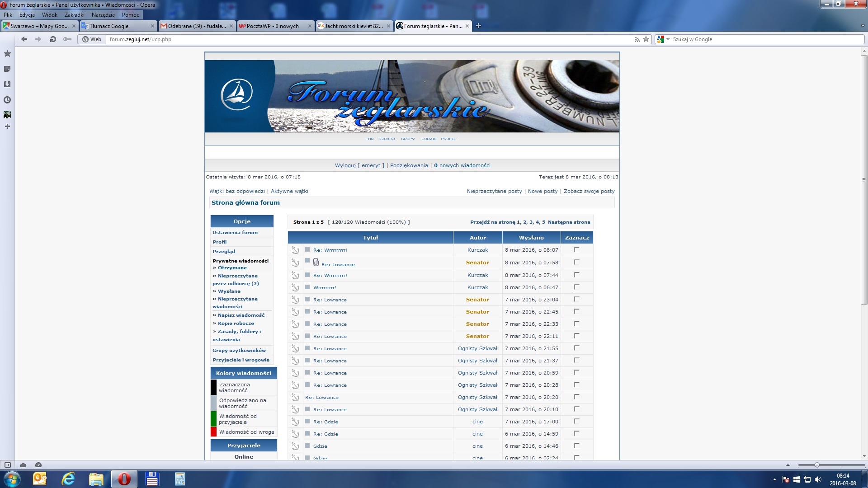Viewport: 868px width, 488px height.
Task: Click the Opera Link cloud icon in status bar
Action: [23, 465]
